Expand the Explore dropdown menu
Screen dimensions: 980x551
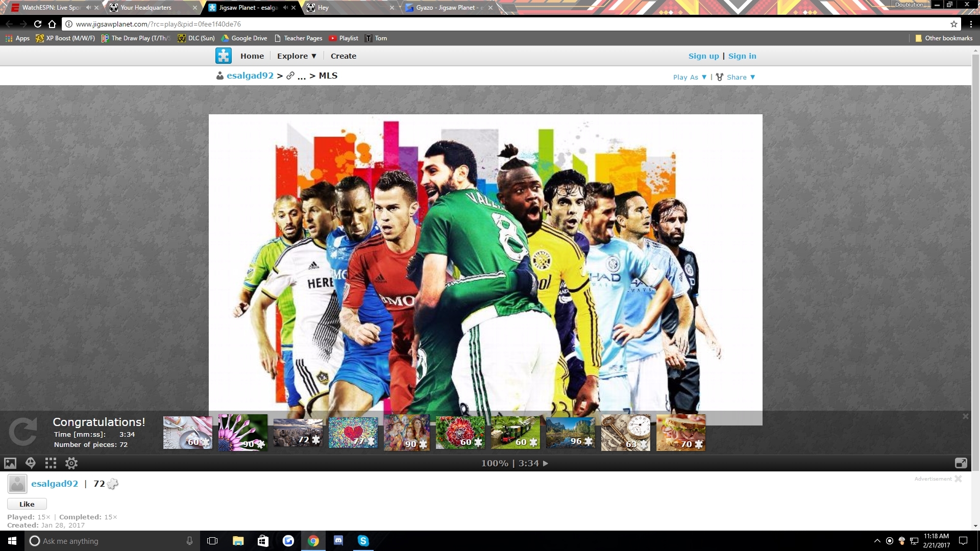tap(297, 56)
